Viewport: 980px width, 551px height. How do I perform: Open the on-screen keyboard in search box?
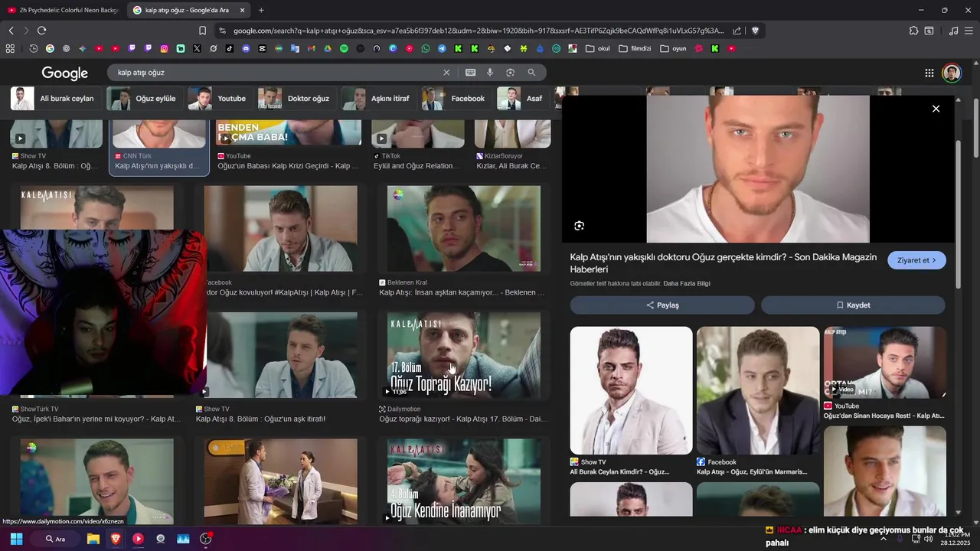tap(471, 73)
